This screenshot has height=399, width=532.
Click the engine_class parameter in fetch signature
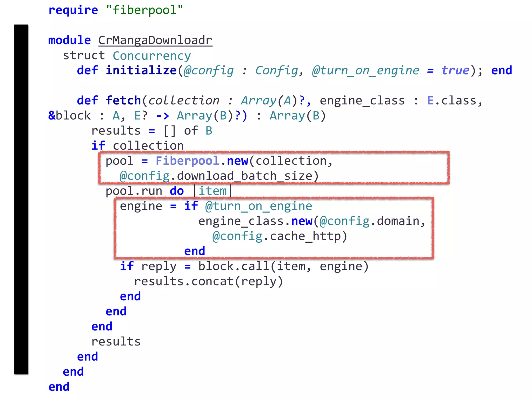[362, 101]
